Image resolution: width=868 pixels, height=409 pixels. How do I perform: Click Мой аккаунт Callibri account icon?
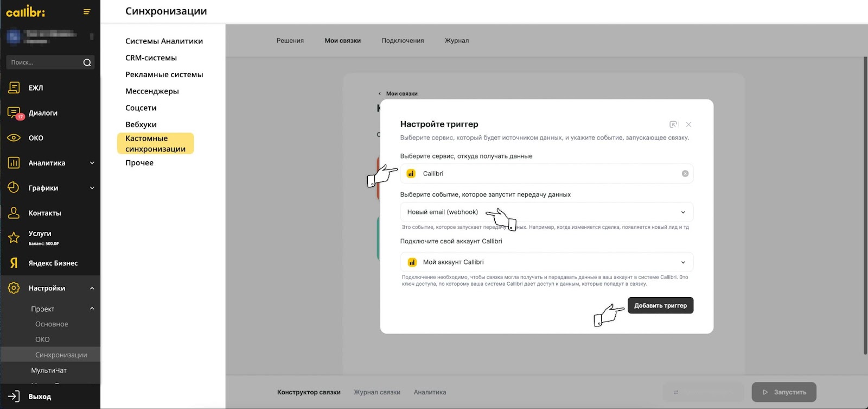412,262
